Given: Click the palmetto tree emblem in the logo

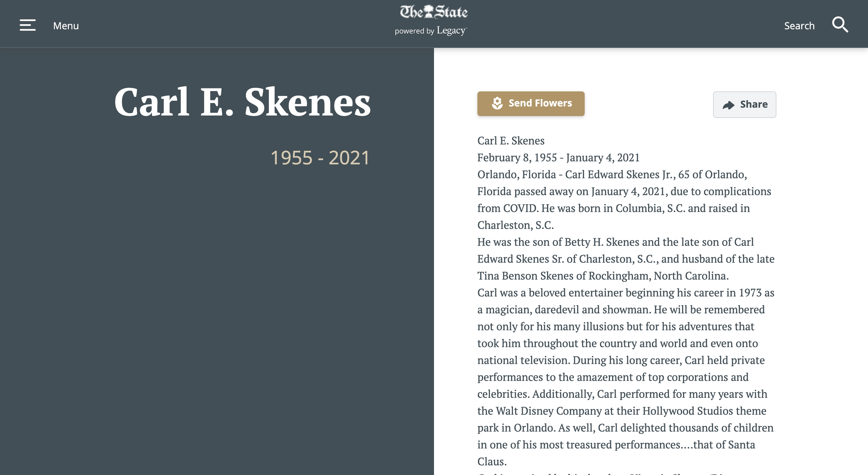Looking at the screenshot, I should (429, 11).
